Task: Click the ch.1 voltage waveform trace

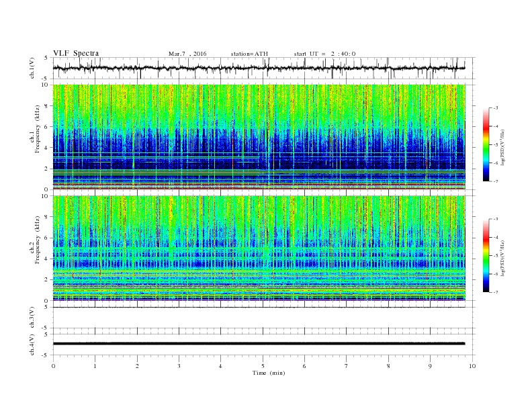Action: tap(259, 68)
